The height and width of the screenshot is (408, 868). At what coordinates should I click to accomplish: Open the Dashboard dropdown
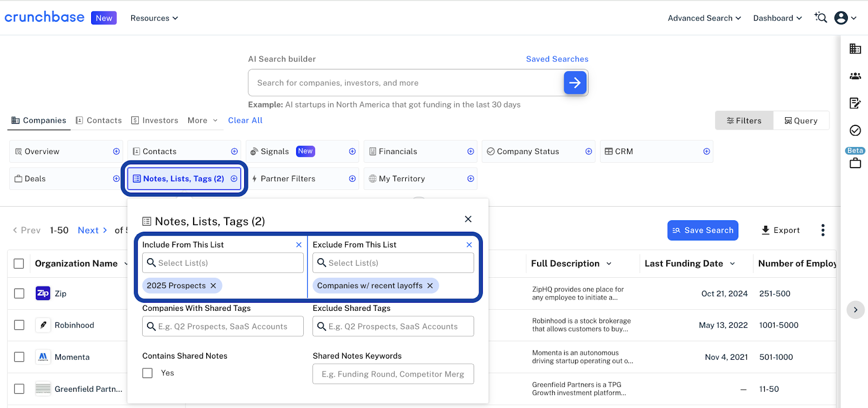(x=777, y=18)
